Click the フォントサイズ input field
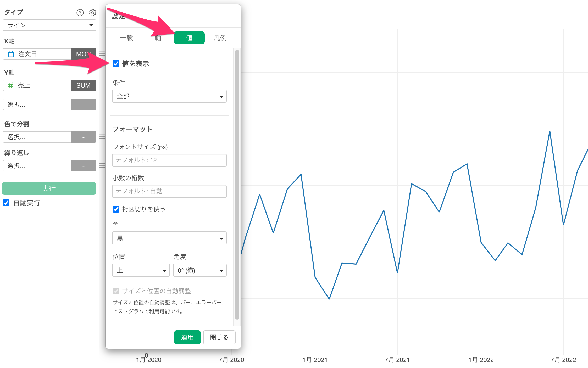The image size is (588, 368). 169,160
